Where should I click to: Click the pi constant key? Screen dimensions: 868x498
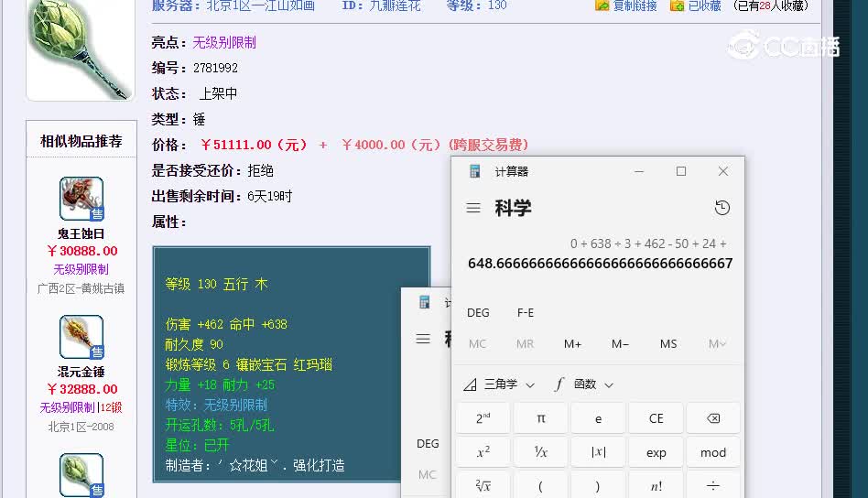coord(541,418)
